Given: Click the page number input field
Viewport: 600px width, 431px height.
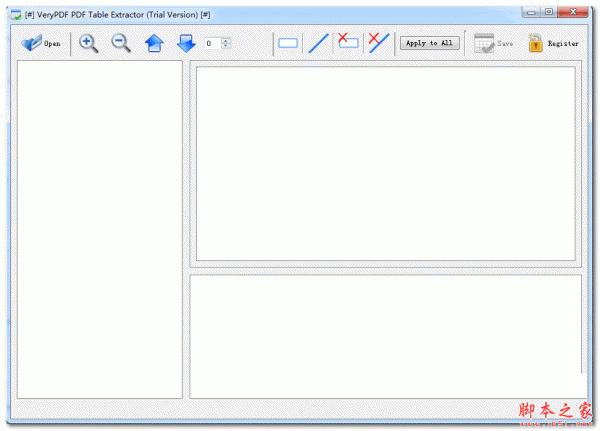Looking at the screenshot, I should tap(212, 43).
